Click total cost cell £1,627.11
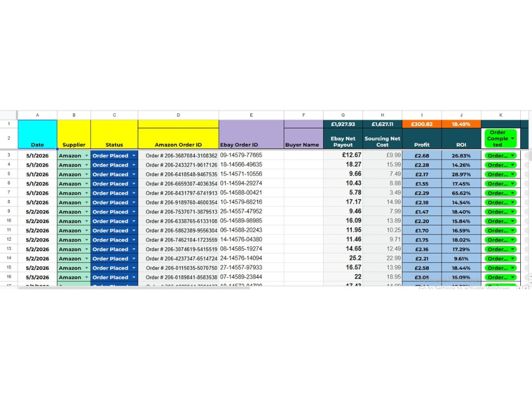 383,124
